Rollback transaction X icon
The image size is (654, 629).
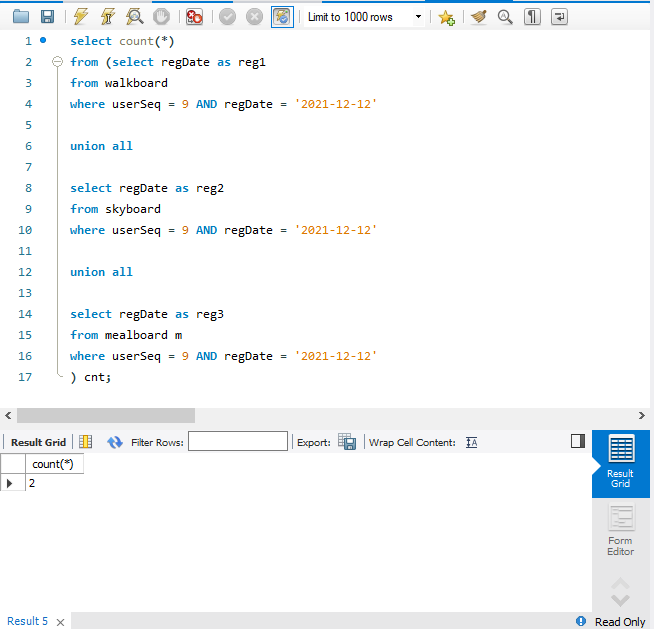click(254, 17)
